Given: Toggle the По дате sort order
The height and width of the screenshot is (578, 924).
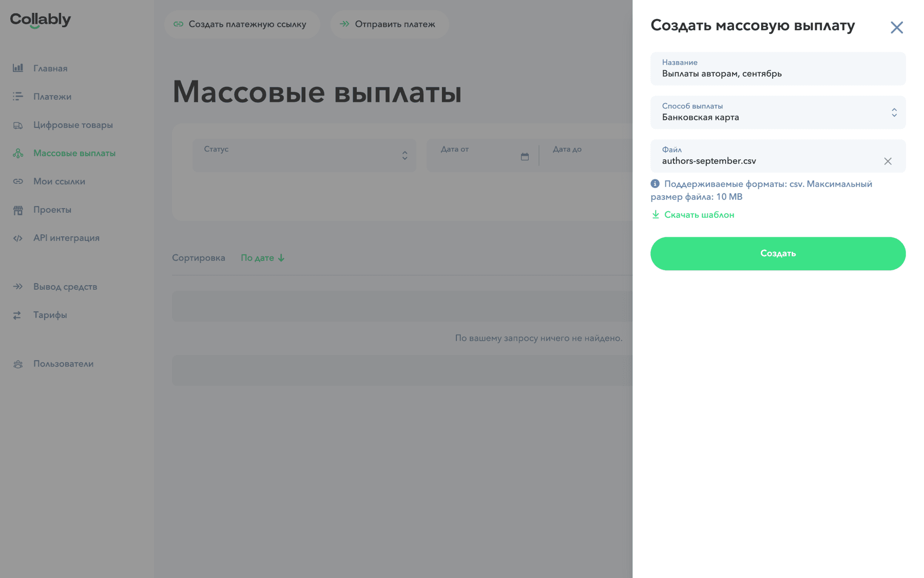Looking at the screenshot, I should click(262, 258).
